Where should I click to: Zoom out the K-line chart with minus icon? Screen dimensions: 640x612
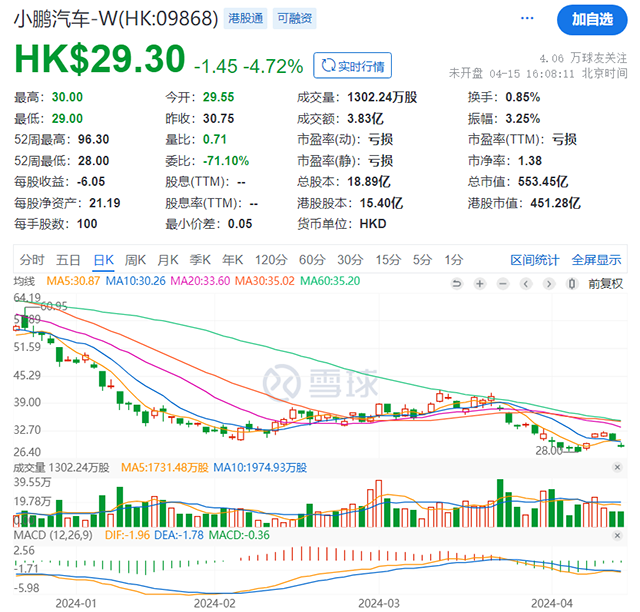(x=503, y=284)
